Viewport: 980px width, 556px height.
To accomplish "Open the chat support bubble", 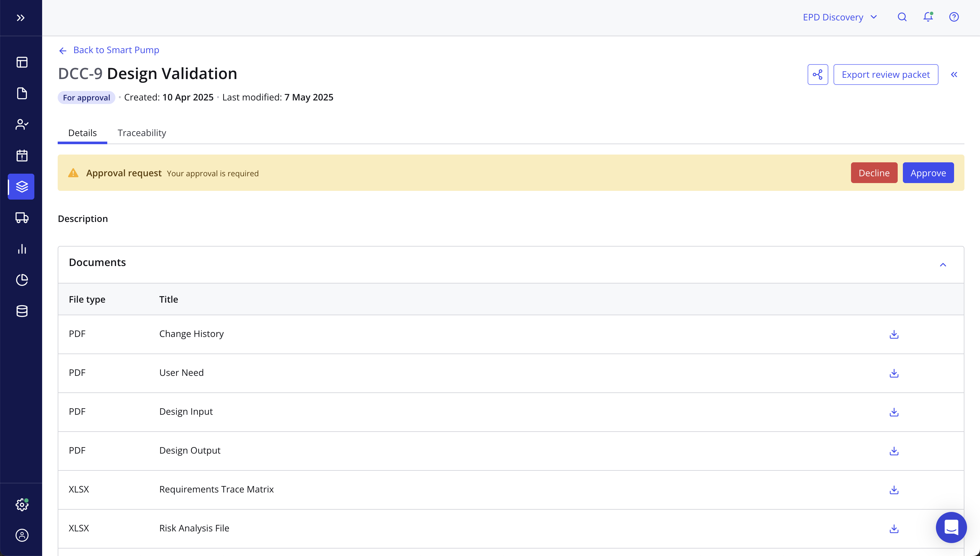I will tap(951, 527).
